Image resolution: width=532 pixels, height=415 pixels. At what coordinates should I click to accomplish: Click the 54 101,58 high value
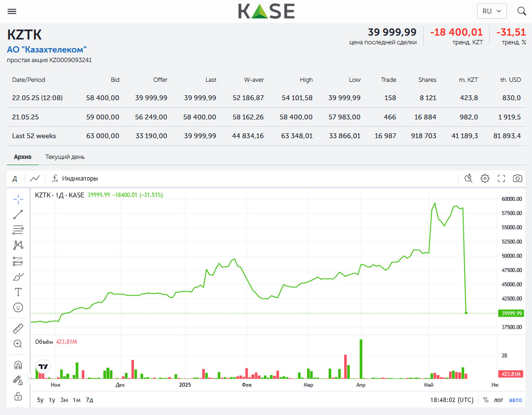[297, 98]
